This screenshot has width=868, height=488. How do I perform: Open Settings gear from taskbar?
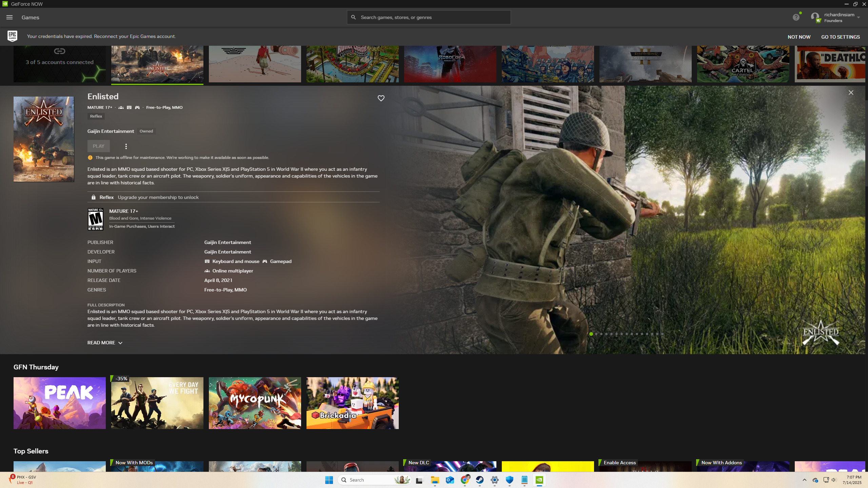pos(495,480)
